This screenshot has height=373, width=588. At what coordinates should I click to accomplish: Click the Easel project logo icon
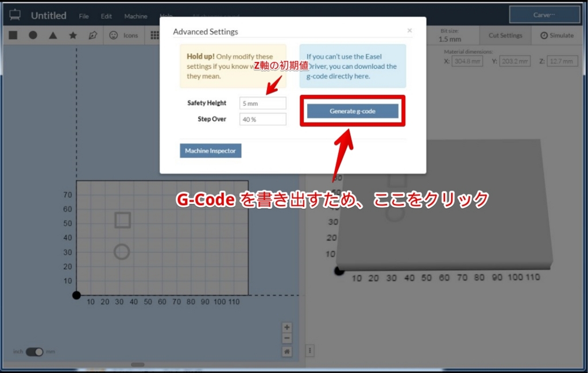click(x=15, y=15)
